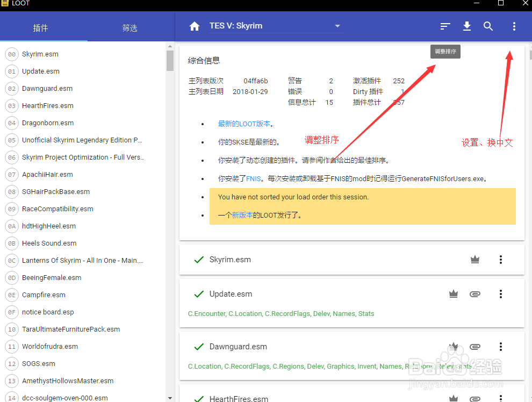This screenshot has height=402, width=532.
Task: Click the active checkmark on Dawnguard.esm card
Action: click(199, 346)
